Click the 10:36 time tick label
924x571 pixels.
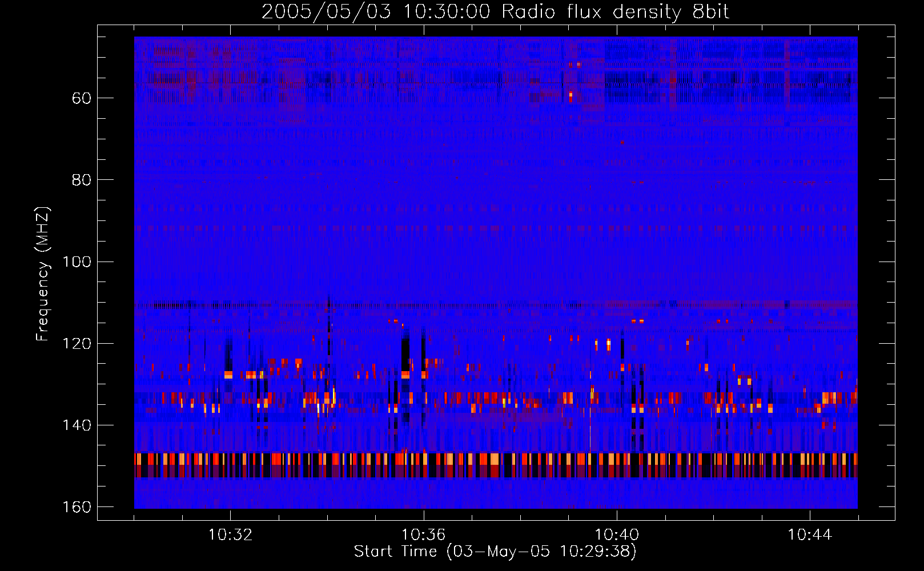[423, 535]
